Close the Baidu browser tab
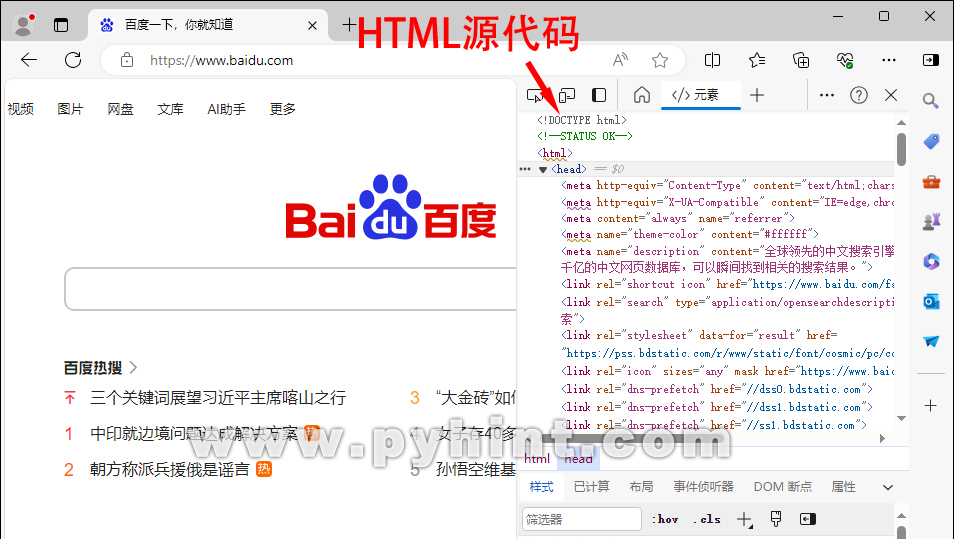The image size is (954, 539). click(x=312, y=25)
